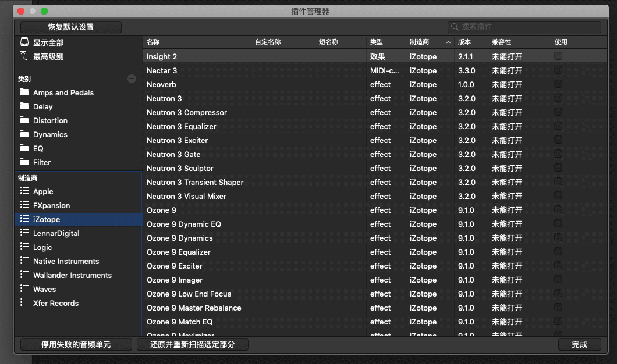Focus the 搜索插件 search field
Screen dimensions: 617x364
tap(524, 27)
